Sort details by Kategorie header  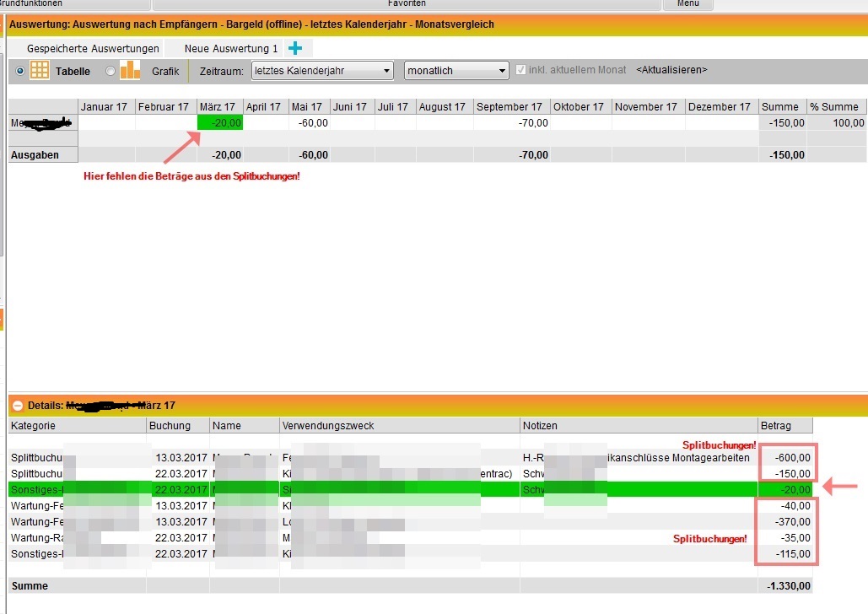coord(78,426)
